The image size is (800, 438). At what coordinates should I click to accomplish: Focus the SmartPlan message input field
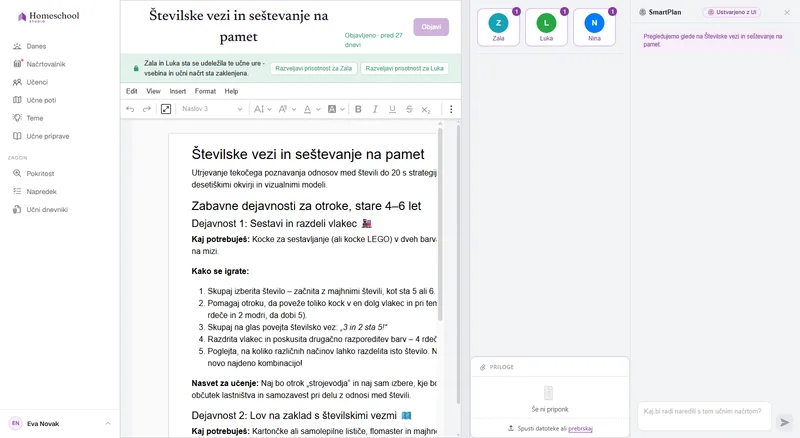click(x=704, y=416)
